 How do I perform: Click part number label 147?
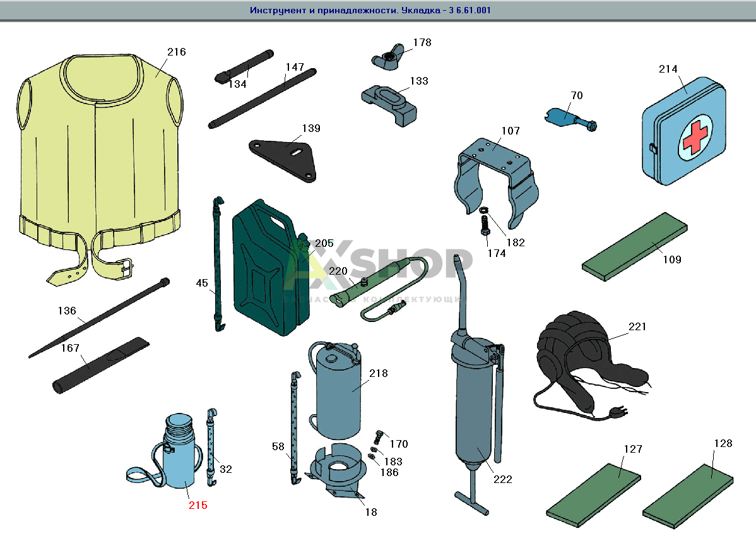(295, 67)
